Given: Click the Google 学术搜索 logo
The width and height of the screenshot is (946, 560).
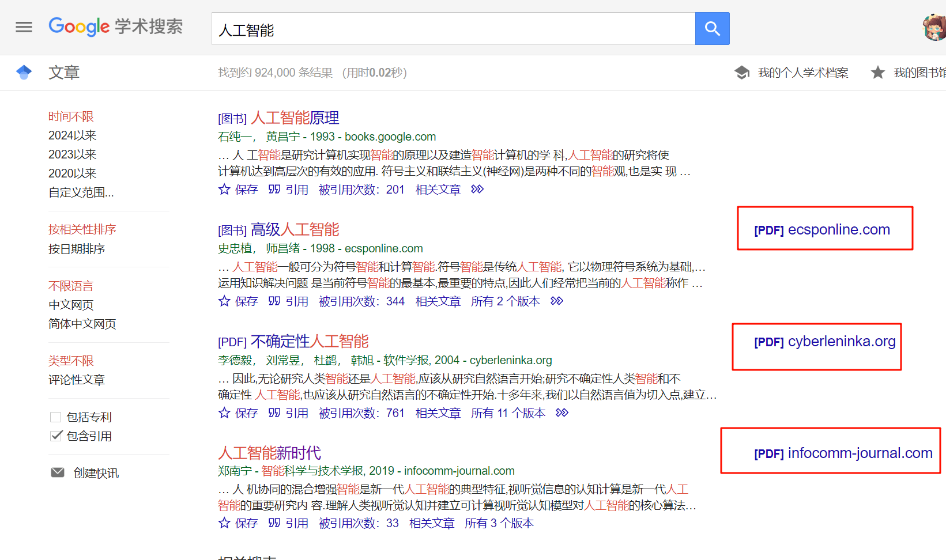Looking at the screenshot, I should tap(115, 27).
